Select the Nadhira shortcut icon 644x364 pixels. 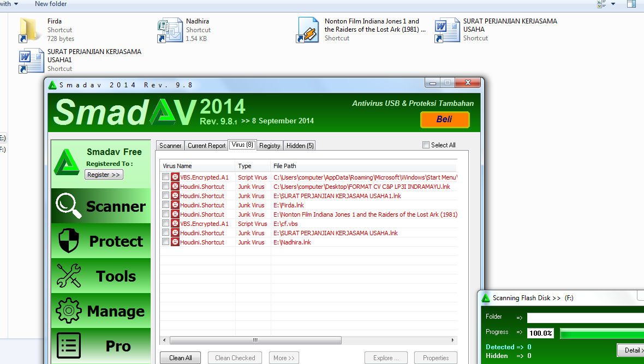click(x=170, y=30)
